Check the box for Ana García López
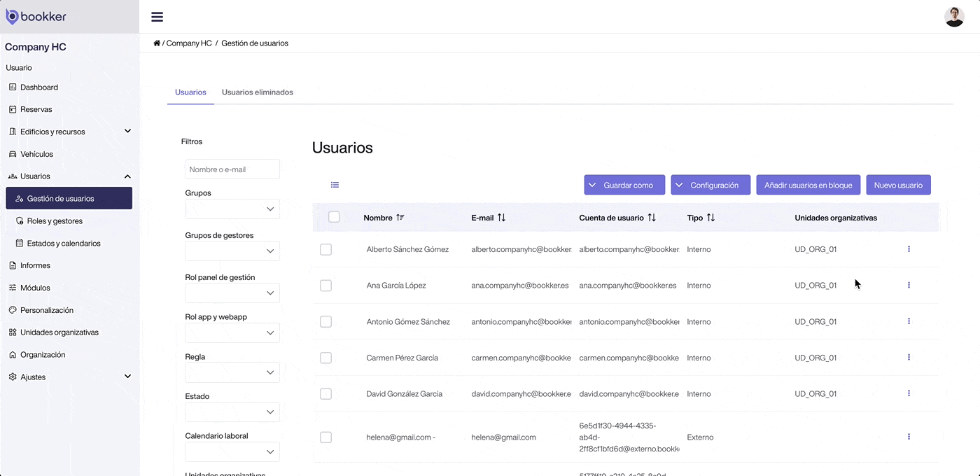Screen dimensions: 980x476 point(325,286)
